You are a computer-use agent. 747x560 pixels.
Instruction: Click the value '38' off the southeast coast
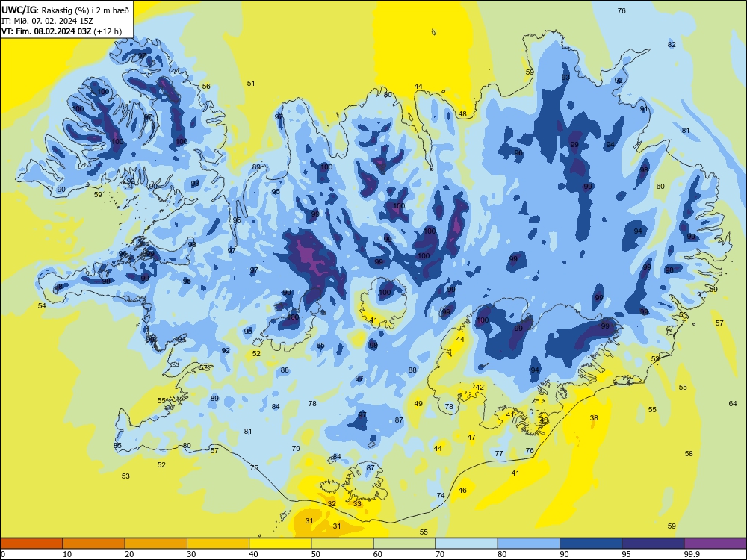tap(594, 418)
